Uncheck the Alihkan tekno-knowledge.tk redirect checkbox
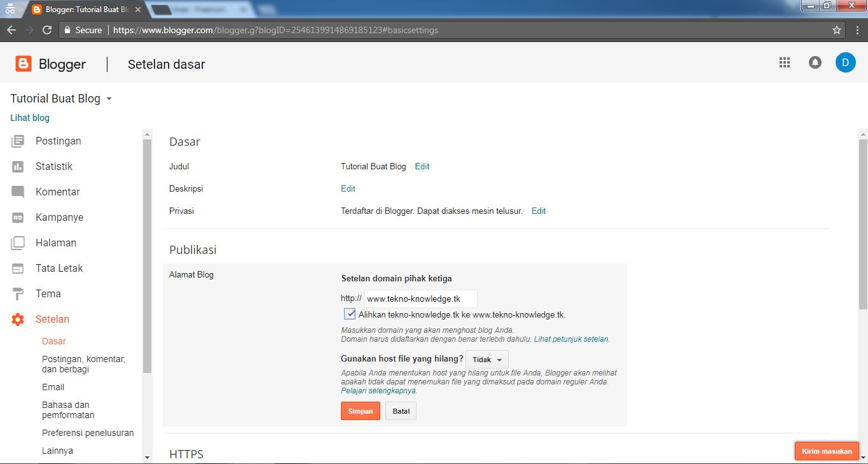This screenshot has height=464, width=868. tap(350, 314)
